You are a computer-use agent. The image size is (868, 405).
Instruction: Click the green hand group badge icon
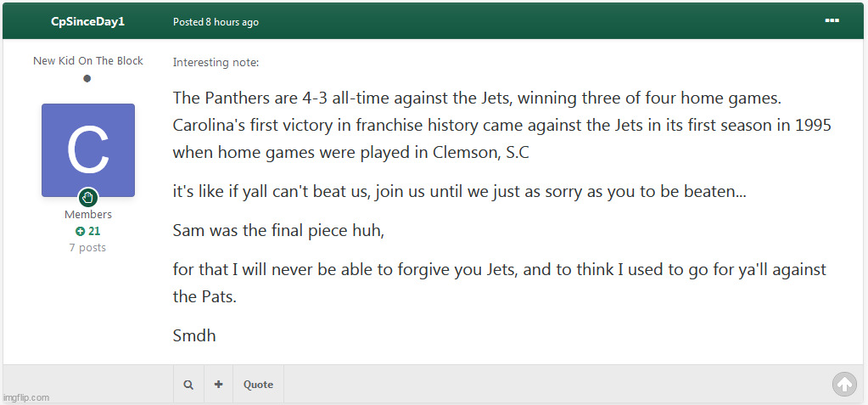pos(88,198)
